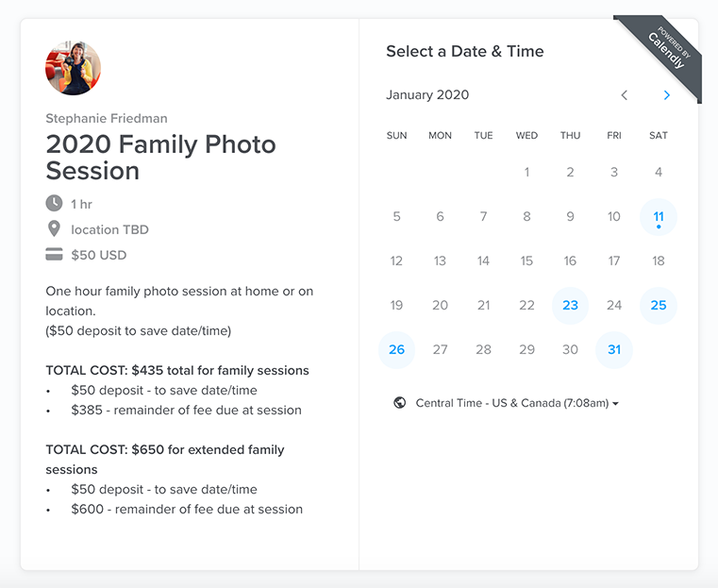The height and width of the screenshot is (588, 718).
Task: Click unavailable date January 15
Action: [x=526, y=260]
